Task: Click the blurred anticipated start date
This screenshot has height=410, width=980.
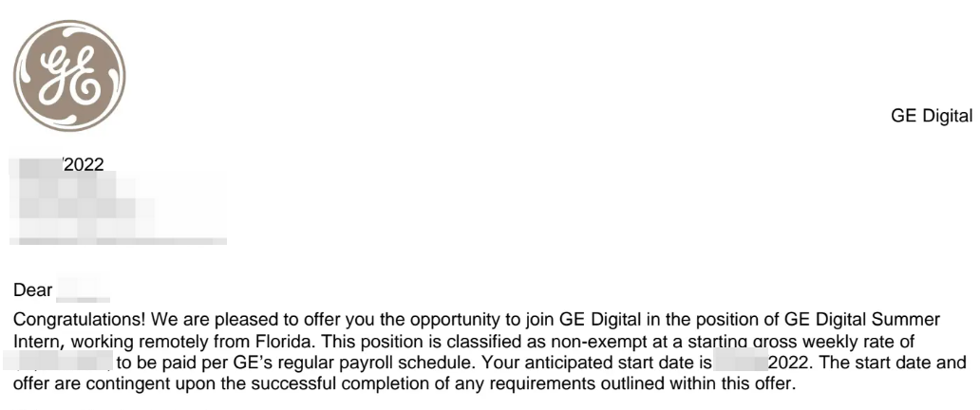Action: click(x=740, y=362)
